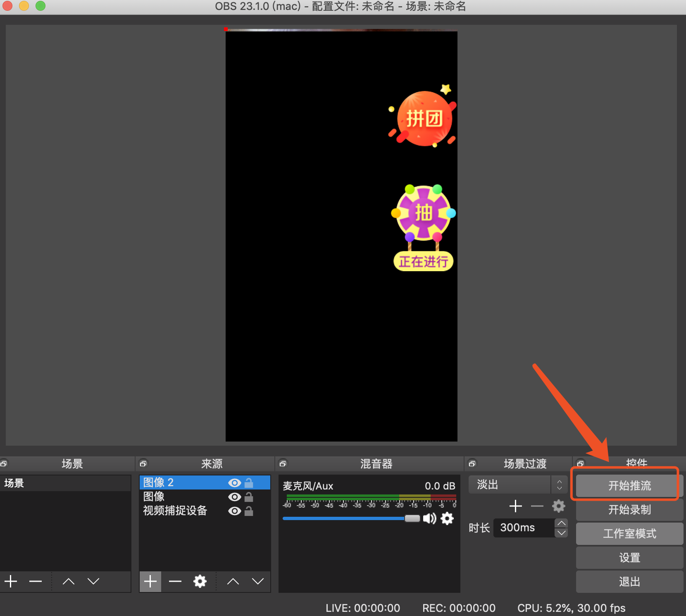Hide the 视频捕捉设备 source with the eye
686x616 pixels.
coord(234,511)
